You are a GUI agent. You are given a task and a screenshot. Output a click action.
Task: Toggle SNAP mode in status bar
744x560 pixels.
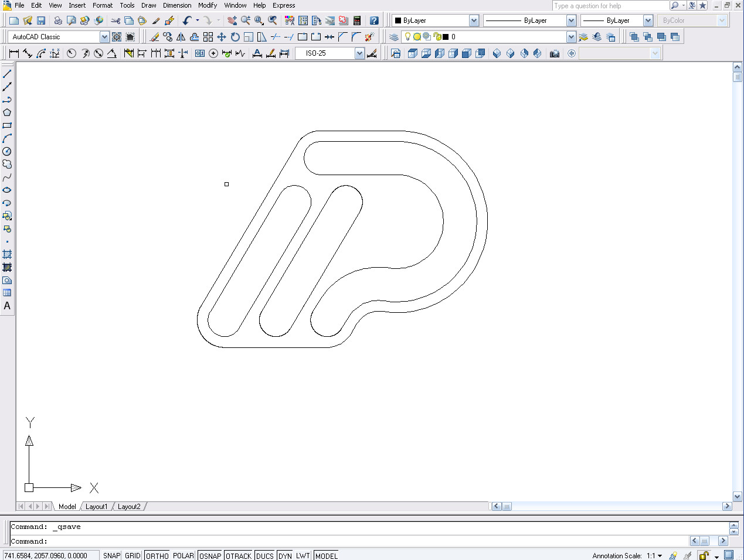pyautogui.click(x=111, y=555)
